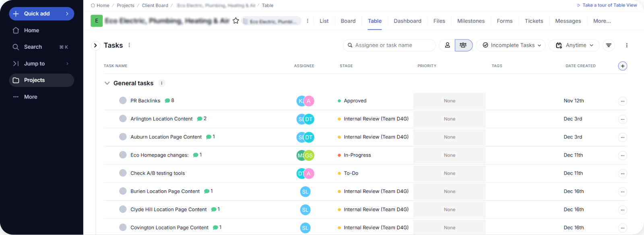Star the project as favorite
This screenshot has height=235, width=644.
[236, 21]
